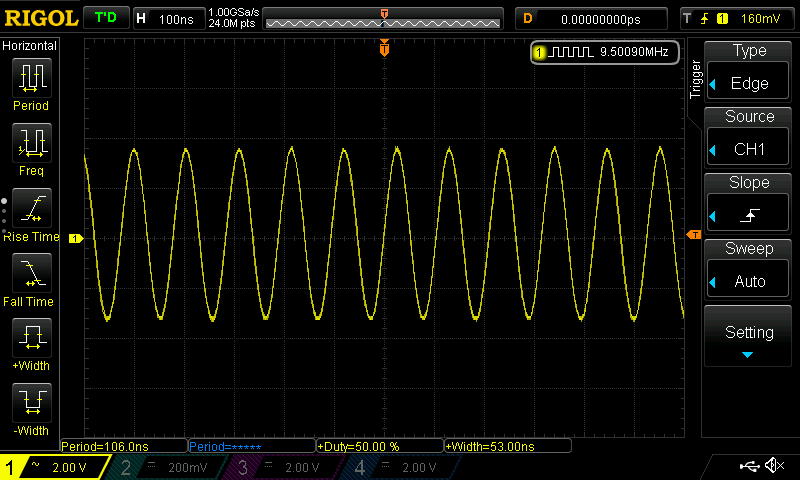Select channel 1 tab showing 2.00 V

pos(54,467)
